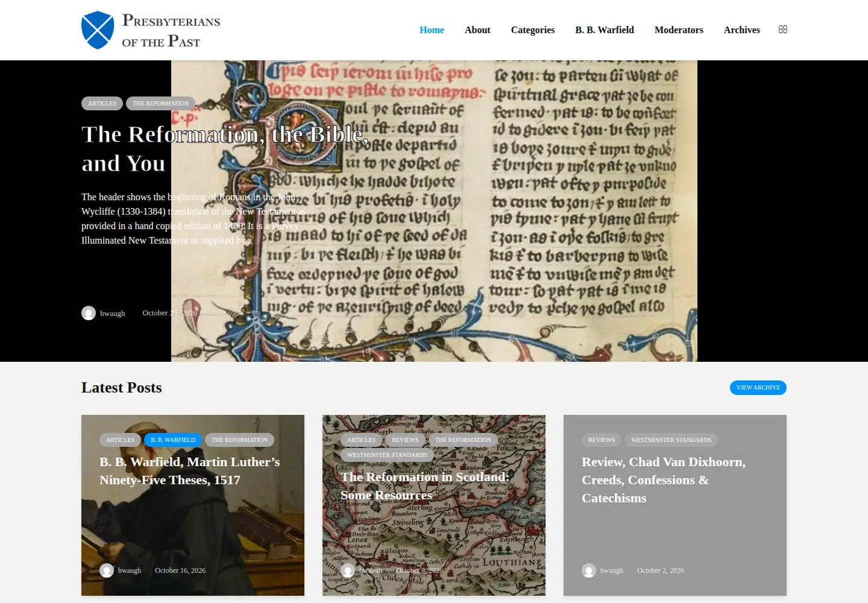Click the Latest Posts heading

122,388
